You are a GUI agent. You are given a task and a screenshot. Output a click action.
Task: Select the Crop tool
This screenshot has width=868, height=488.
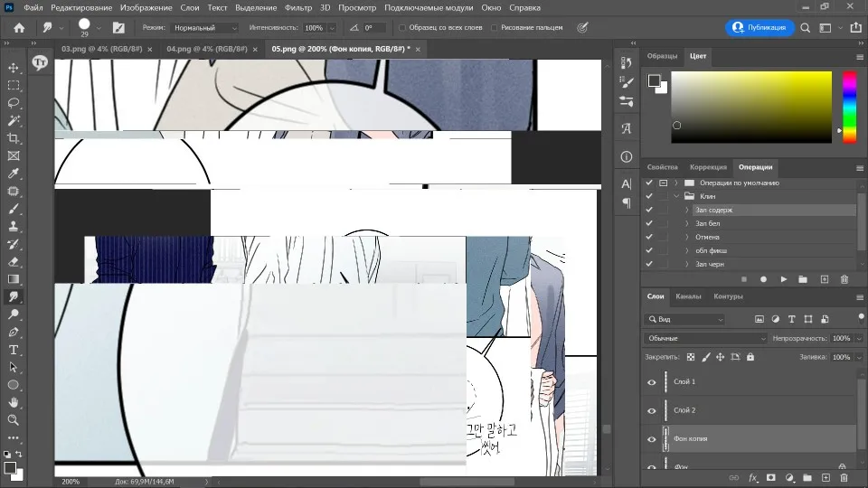tap(14, 138)
